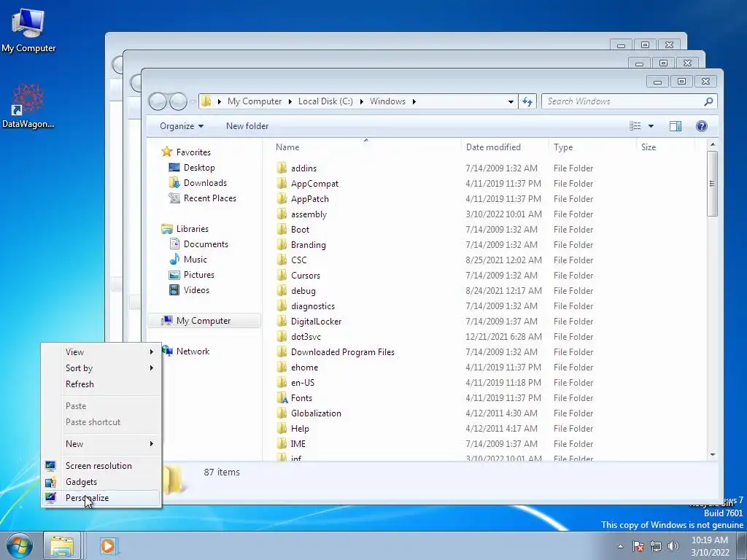The width and height of the screenshot is (747, 560).
Task: Click the Back navigation arrow
Action: [x=158, y=101]
